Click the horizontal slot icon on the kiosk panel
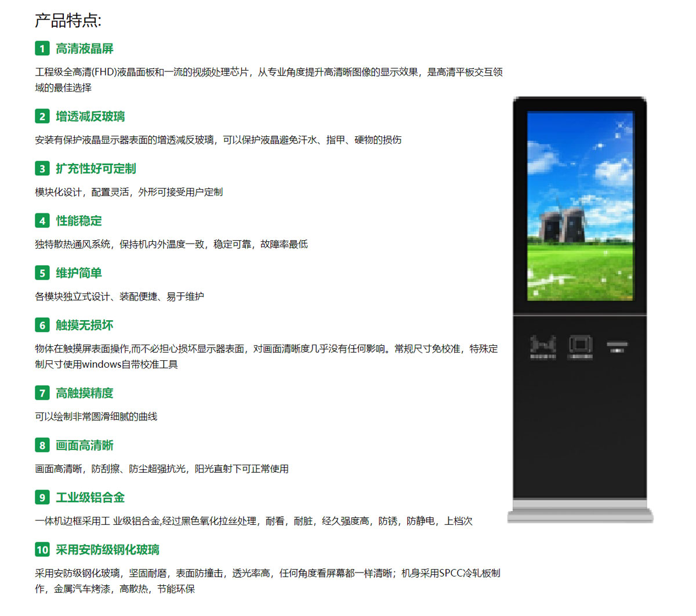The image size is (696, 616). [x=617, y=347]
